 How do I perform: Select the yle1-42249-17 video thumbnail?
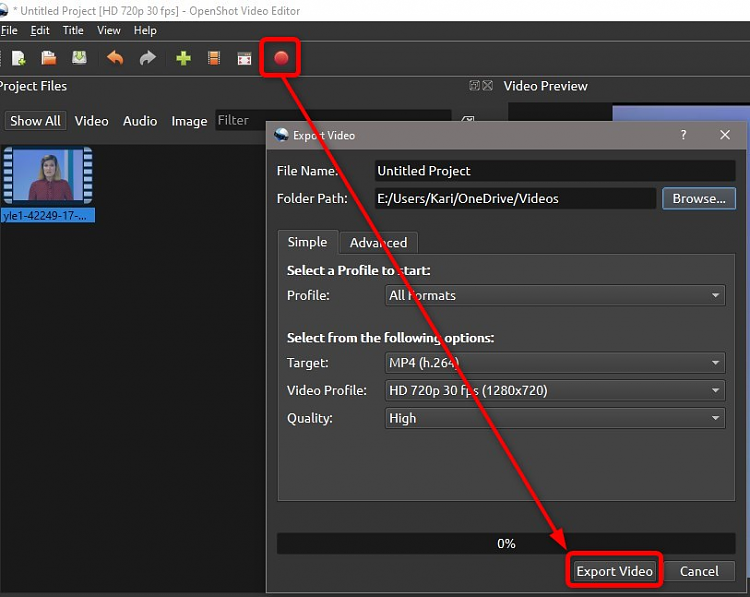48,176
